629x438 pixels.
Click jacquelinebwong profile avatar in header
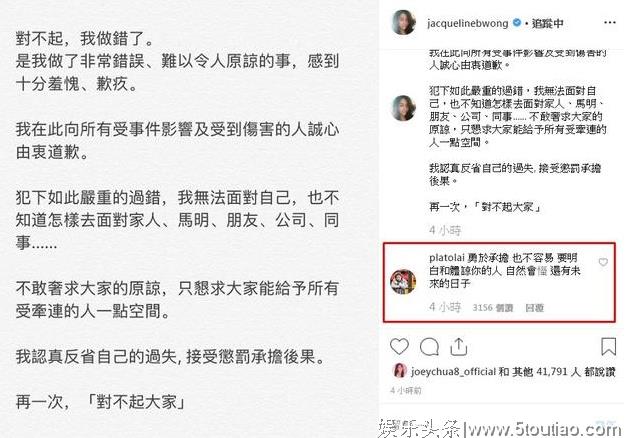pos(403,22)
